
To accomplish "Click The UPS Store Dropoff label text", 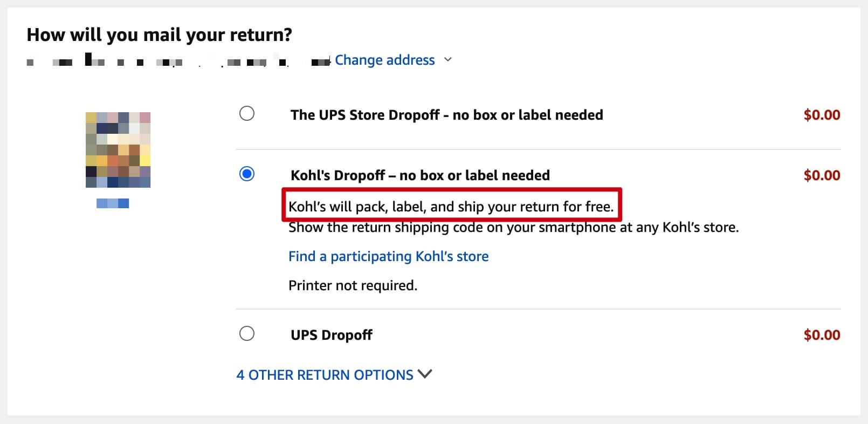I will 446,114.
